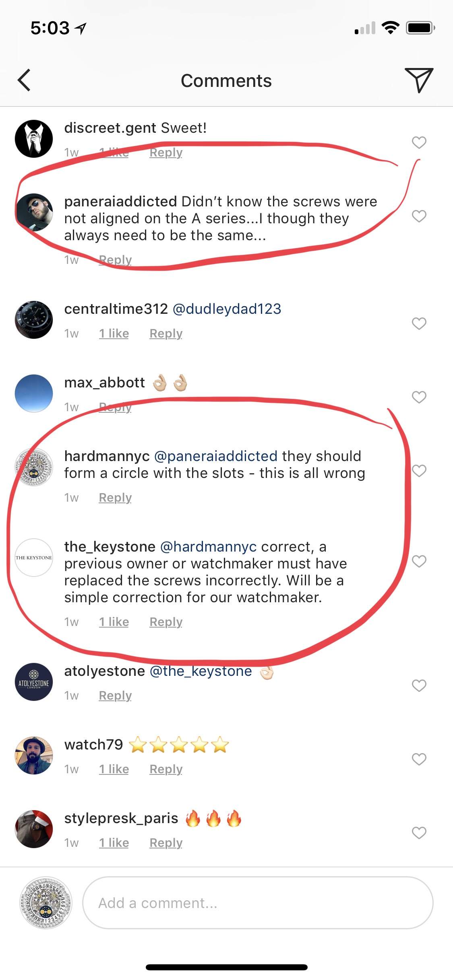Open @paneraiaddicted mention in hardmannyc's comment

(x=215, y=456)
